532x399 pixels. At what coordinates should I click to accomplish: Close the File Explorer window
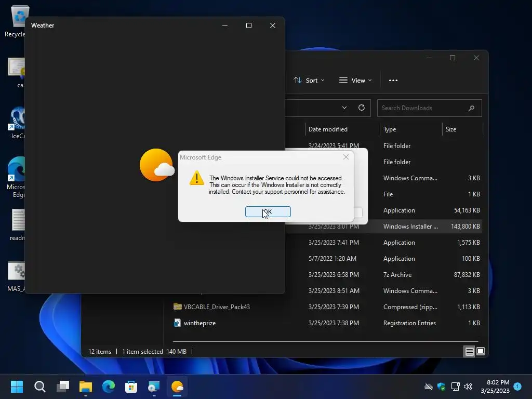click(x=476, y=58)
